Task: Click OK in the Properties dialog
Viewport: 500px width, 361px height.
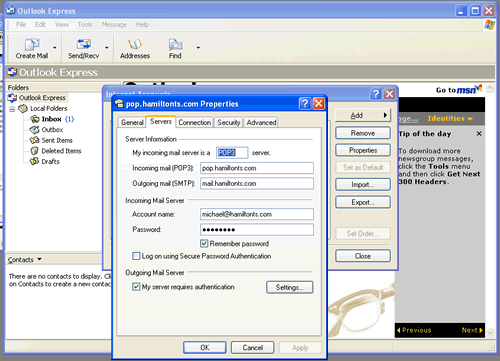Action: (x=205, y=348)
